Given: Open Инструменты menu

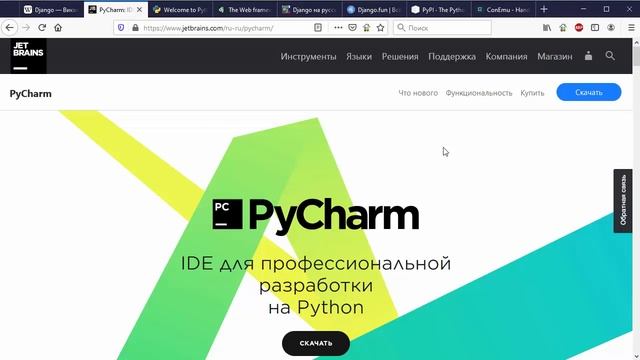Looking at the screenshot, I should [x=308, y=56].
